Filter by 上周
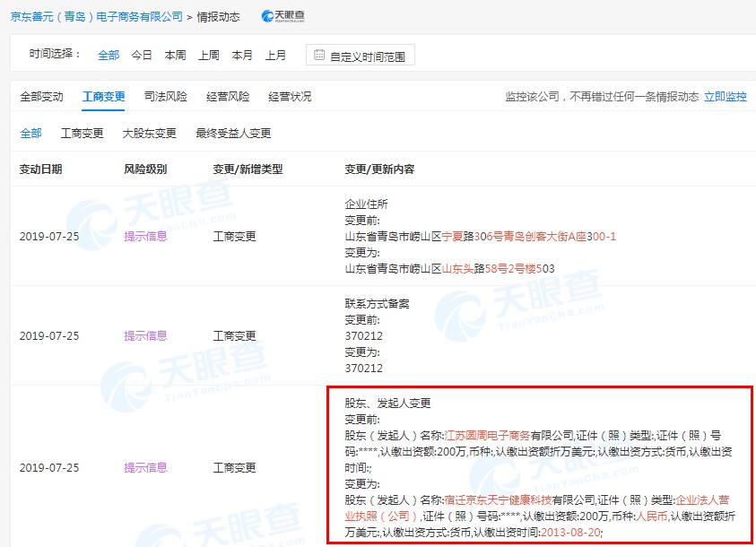This screenshot has height=547, width=756. tap(209, 55)
